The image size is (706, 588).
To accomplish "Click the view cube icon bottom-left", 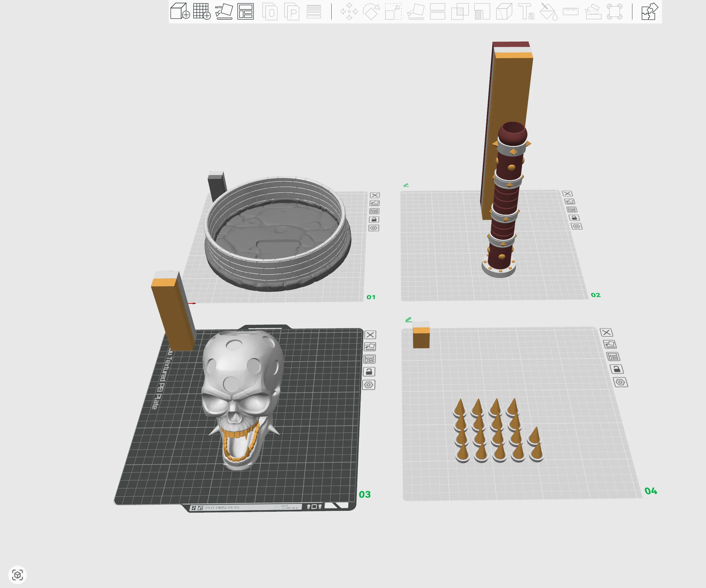I will (18, 575).
